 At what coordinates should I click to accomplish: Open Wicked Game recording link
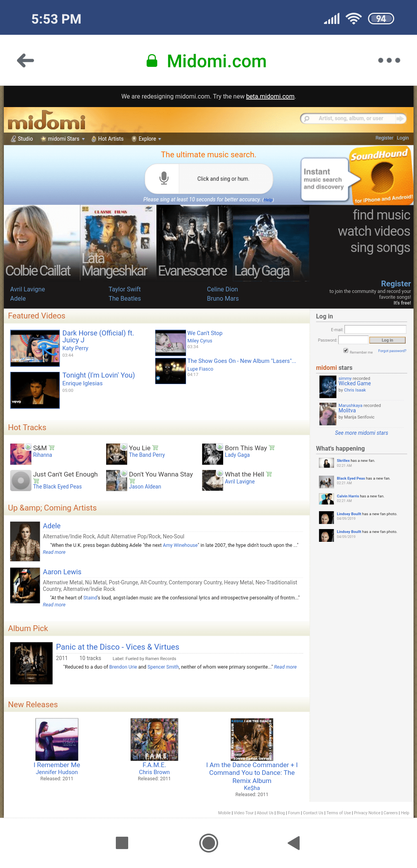(354, 383)
